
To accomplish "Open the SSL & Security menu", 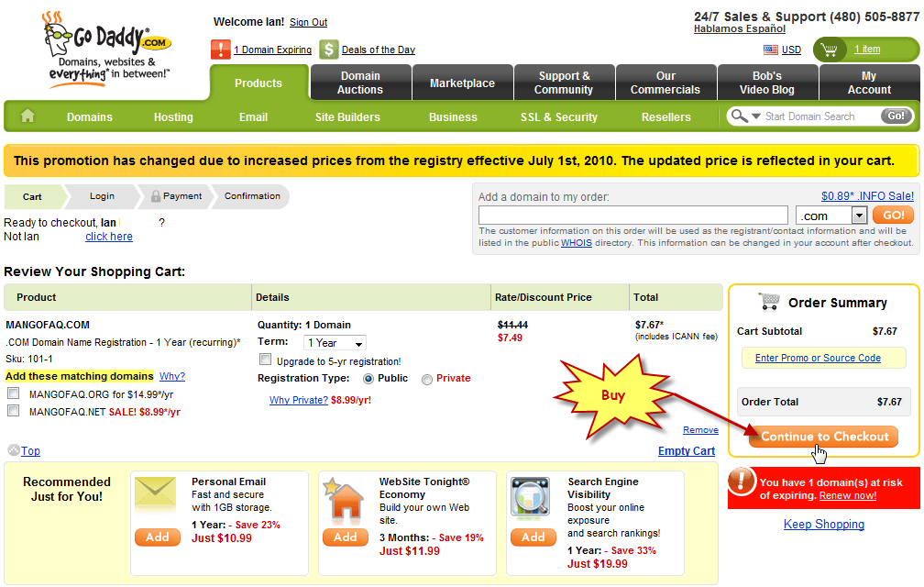I will tap(559, 116).
